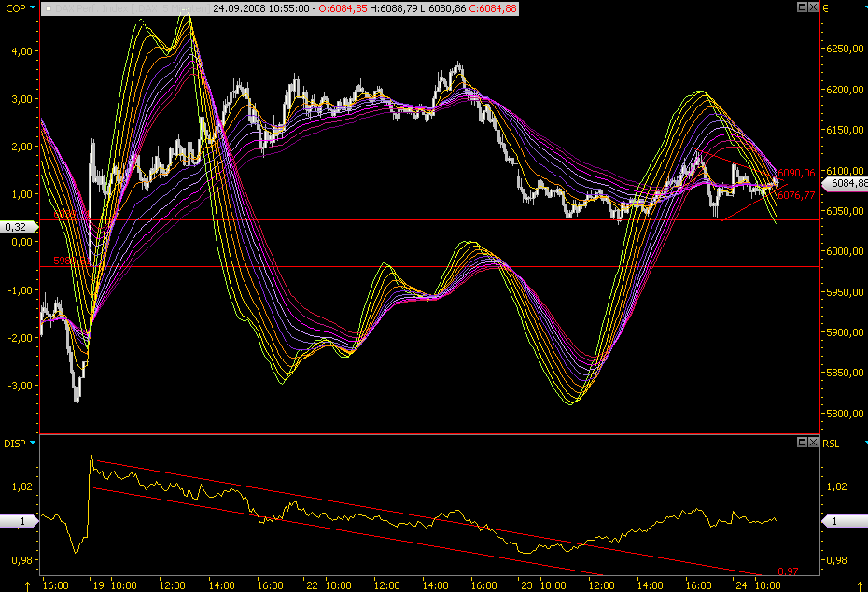This screenshot has height=592, width=868.
Task: Click the L:6080,86 low value in legend
Action: click(x=442, y=8)
